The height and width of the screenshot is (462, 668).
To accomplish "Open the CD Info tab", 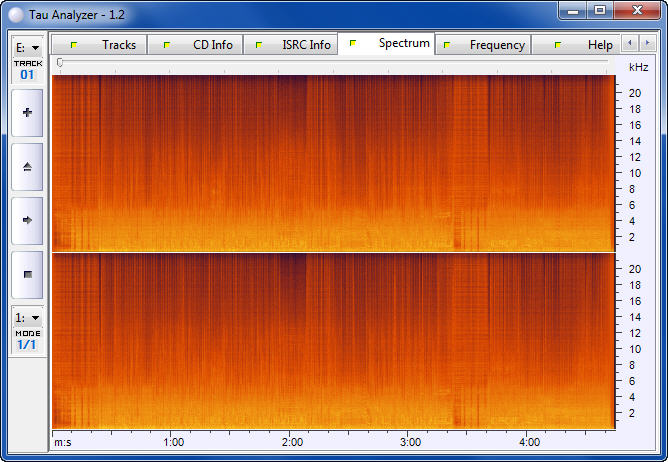I will pos(203,45).
